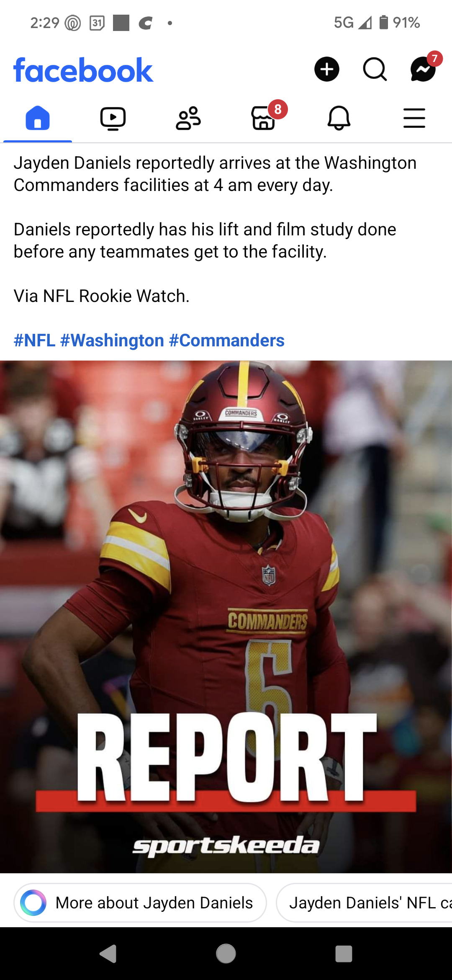Image resolution: width=452 pixels, height=980 pixels.
Task: Tap Jayden Daniels' NFL career suggestion chip
Action: (365, 903)
